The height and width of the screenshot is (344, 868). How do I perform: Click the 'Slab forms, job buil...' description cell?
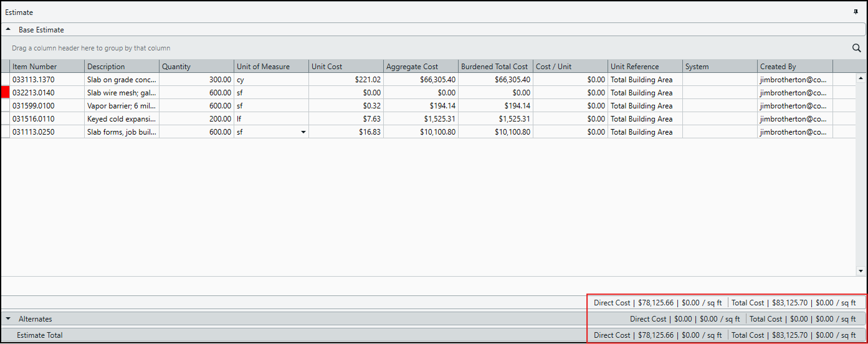point(122,132)
